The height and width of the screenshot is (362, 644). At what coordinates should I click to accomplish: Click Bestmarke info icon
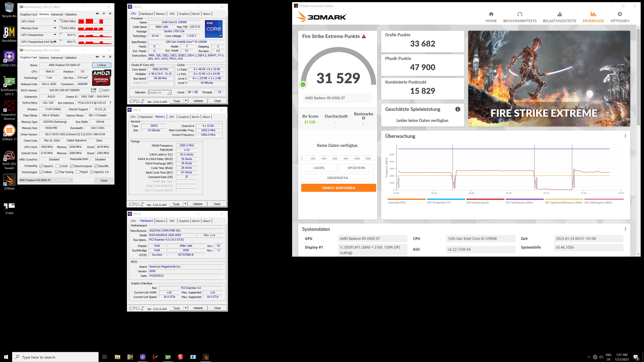pyautogui.click(x=363, y=118)
